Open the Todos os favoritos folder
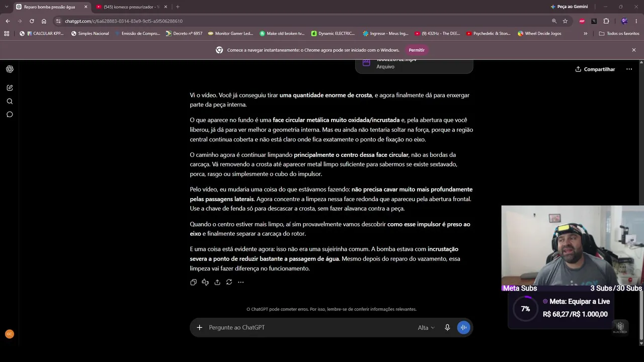The height and width of the screenshot is (362, 644). coord(619,34)
